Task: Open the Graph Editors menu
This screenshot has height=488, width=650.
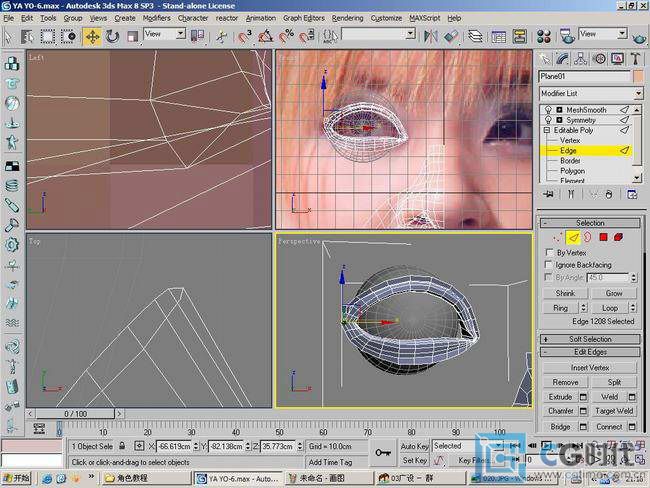Action: (303, 18)
